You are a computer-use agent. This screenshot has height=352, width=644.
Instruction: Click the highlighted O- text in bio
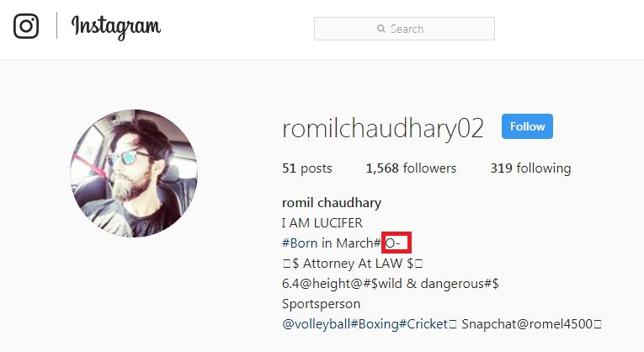[x=397, y=243]
